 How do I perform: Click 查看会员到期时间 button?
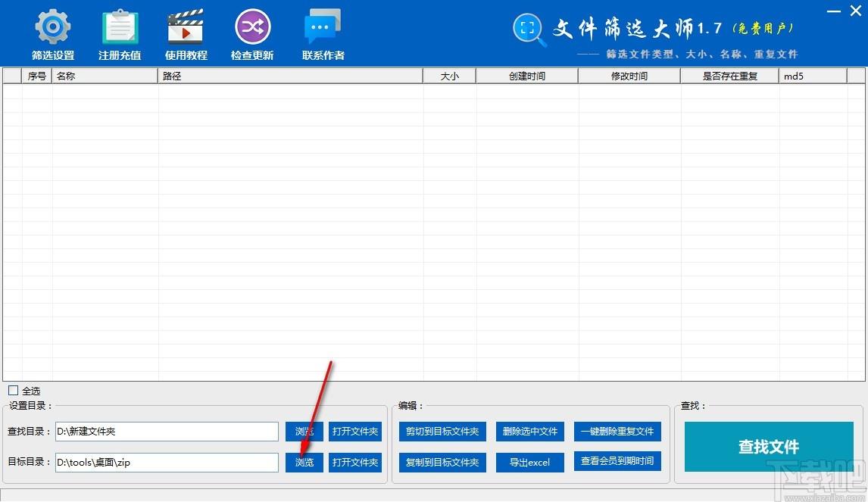(x=617, y=461)
